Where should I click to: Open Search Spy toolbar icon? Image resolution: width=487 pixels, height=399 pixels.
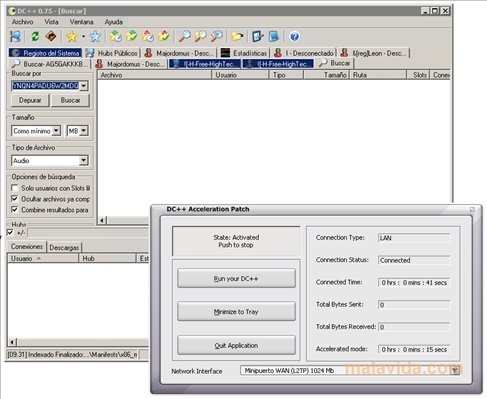pos(217,36)
